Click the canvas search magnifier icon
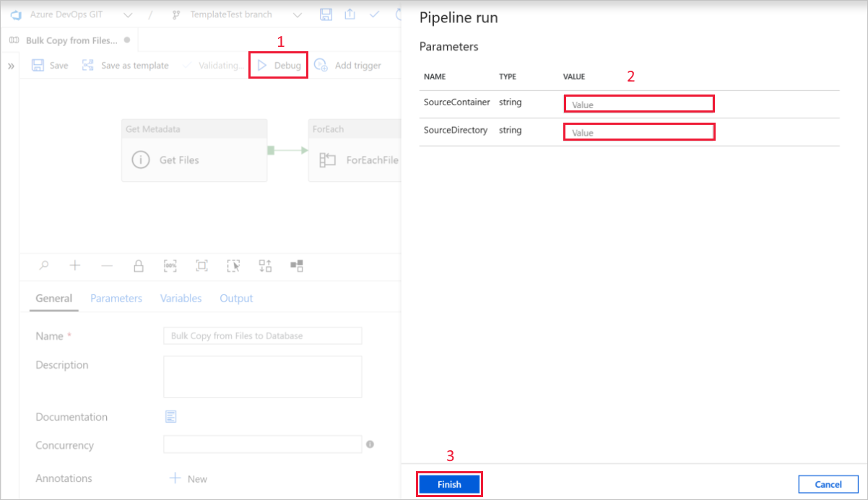The width and height of the screenshot is (868, 500). coord(44,266)
